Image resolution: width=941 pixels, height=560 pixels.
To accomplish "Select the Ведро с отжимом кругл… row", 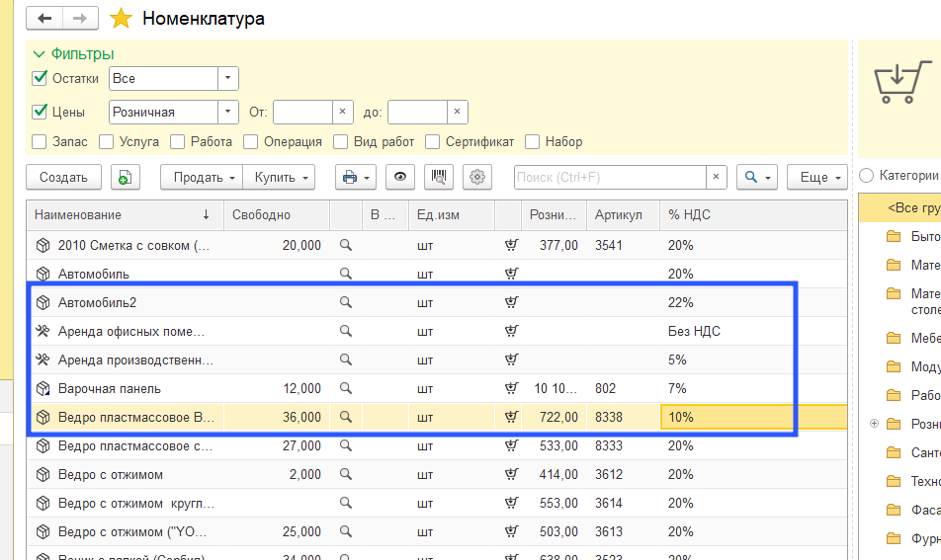I will [x=437, y=503].
